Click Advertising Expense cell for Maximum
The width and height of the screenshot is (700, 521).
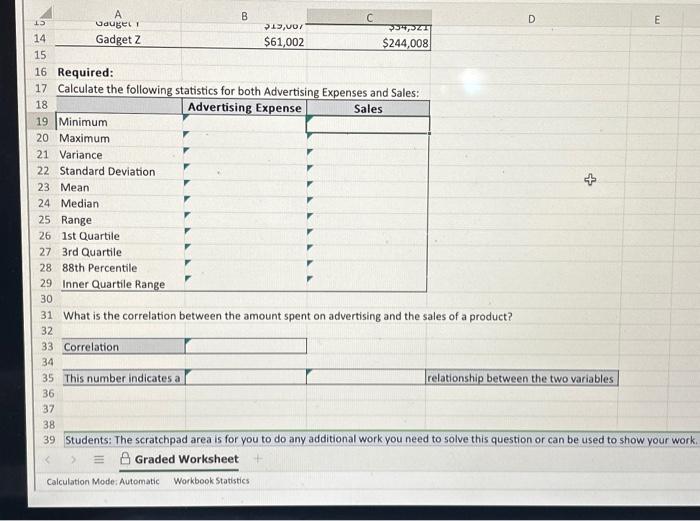(245, 138)
